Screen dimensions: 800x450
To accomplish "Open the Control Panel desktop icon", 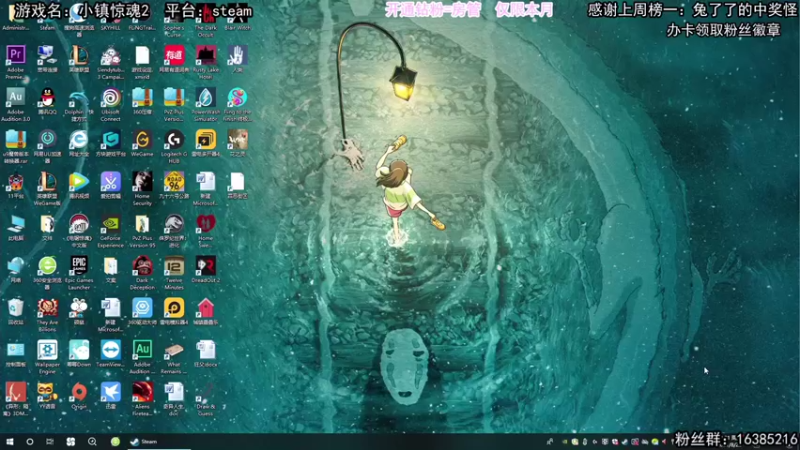I will point(15,350).
